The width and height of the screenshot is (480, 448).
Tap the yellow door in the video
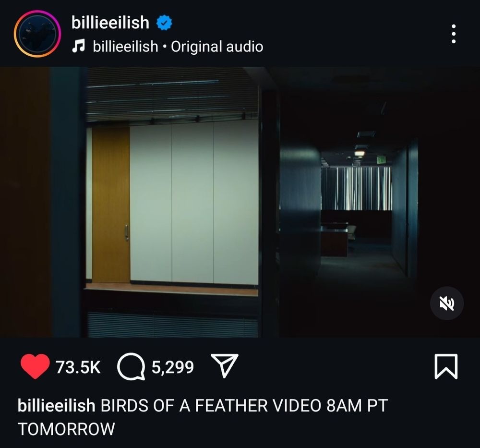pos(111,205)
